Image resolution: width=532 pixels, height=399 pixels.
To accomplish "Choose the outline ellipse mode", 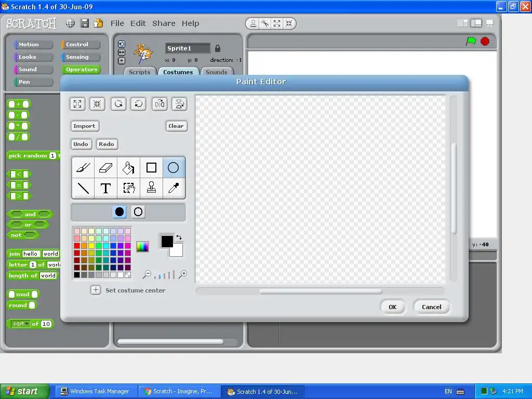I will click(138, 212).
